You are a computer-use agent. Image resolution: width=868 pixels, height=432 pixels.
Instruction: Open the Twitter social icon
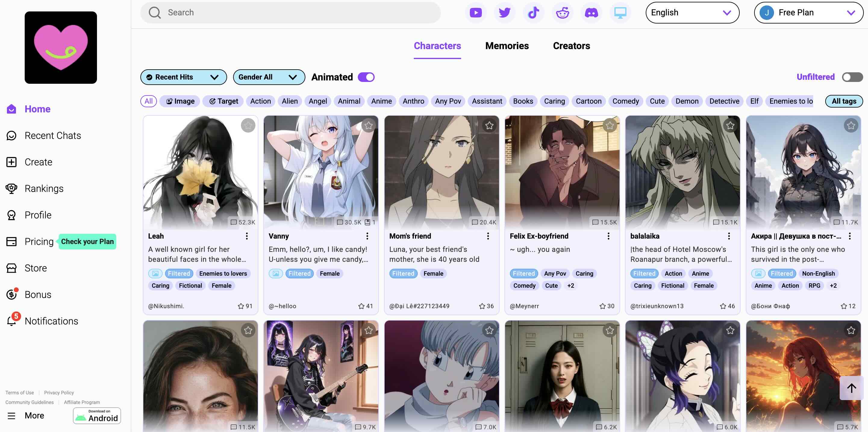(504, 12)
